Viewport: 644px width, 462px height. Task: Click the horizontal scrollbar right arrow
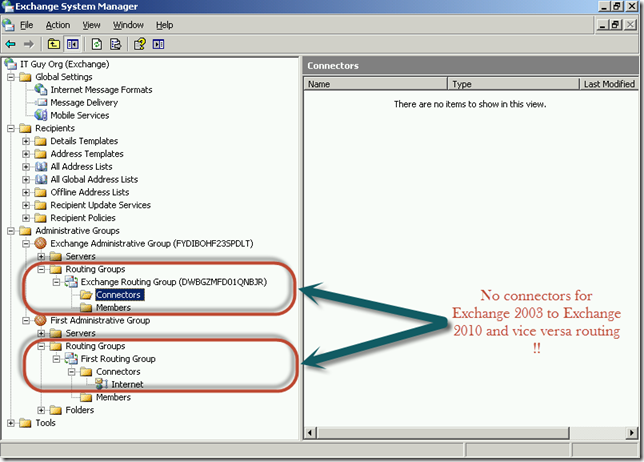pos(632,432)
